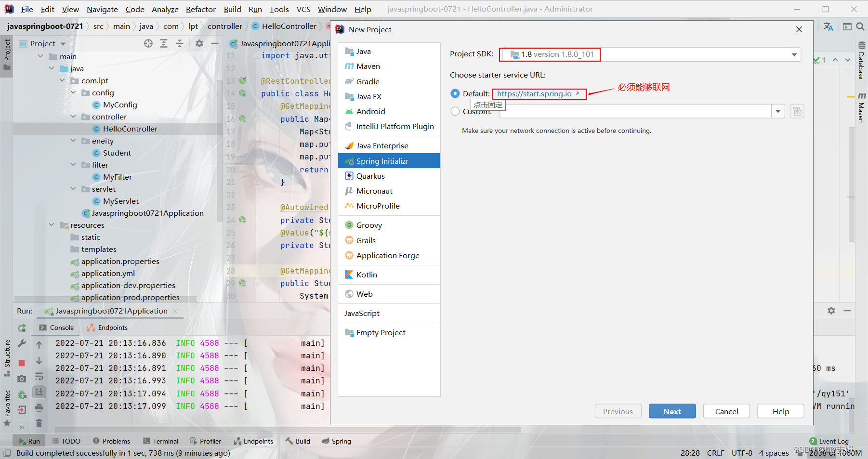Image resolution: width=868 pixels, height=459 pixels.
Task: Click the locate target icon in Project panel
Action: tap(148, 43)
